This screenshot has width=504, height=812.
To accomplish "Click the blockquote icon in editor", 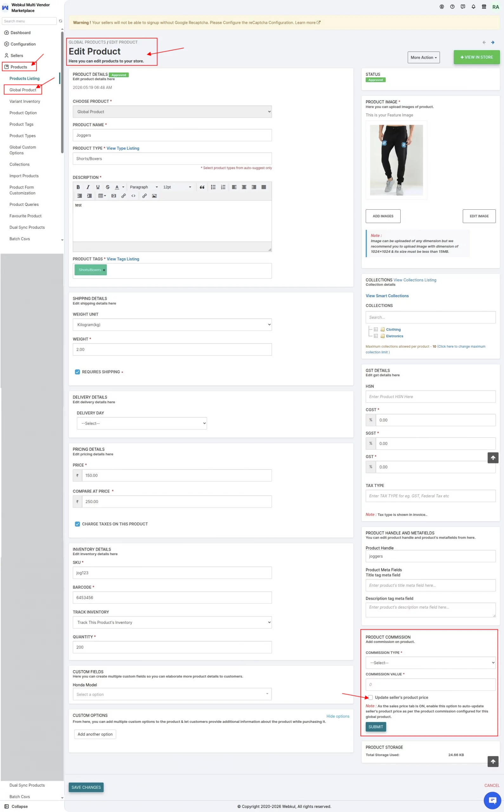I will coord(202,187).
